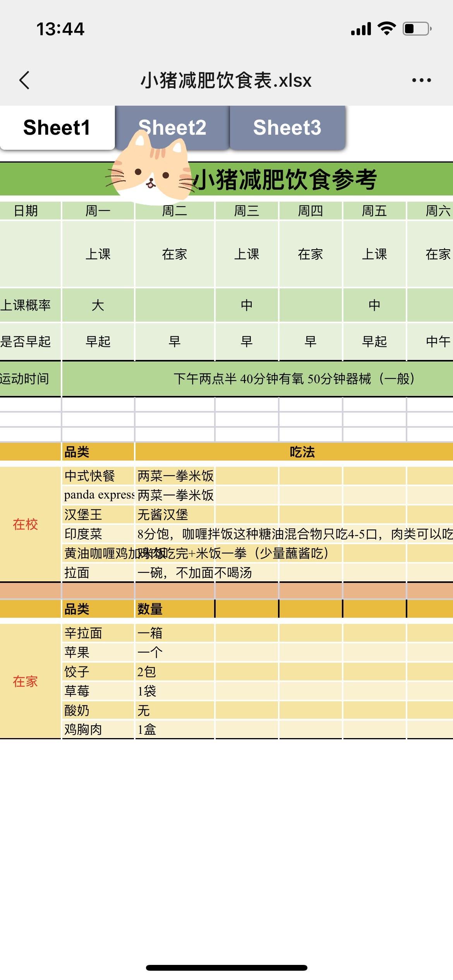Select the 中 cell under 周三
The image size is (453, 980).
247,305
